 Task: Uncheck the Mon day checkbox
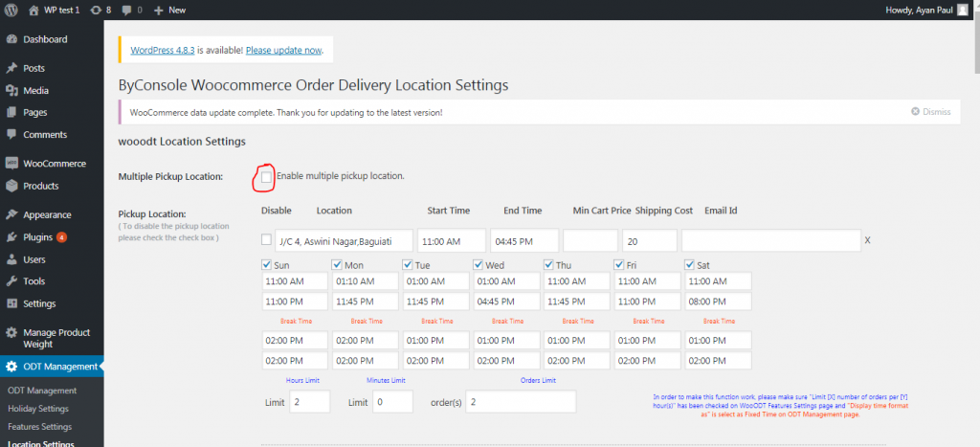click(337, 264)
